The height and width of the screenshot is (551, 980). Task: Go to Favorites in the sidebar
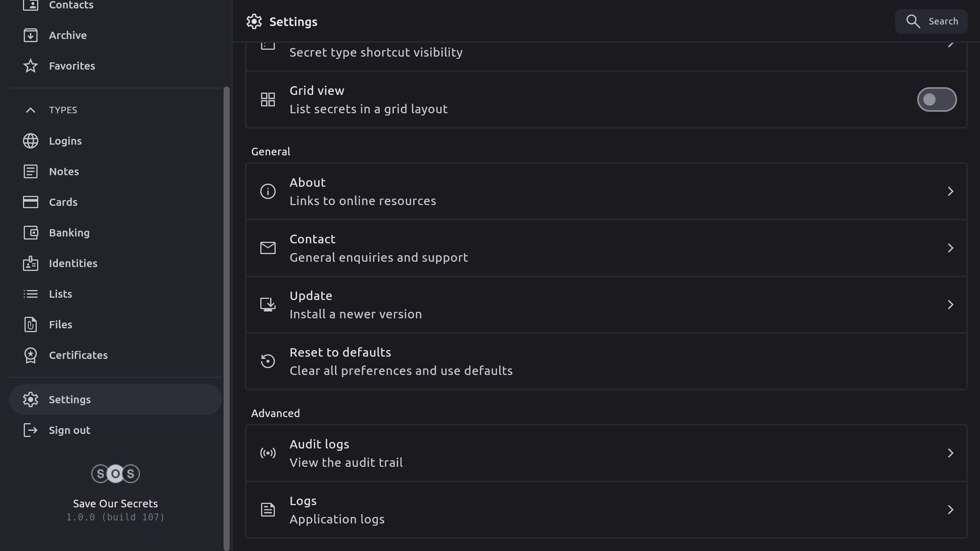72,66
